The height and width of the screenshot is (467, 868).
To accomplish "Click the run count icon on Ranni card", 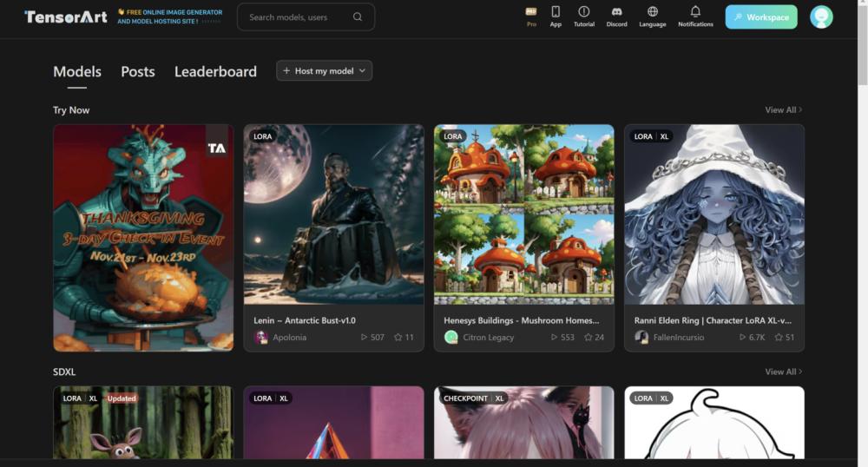I will tap(742, 337).
